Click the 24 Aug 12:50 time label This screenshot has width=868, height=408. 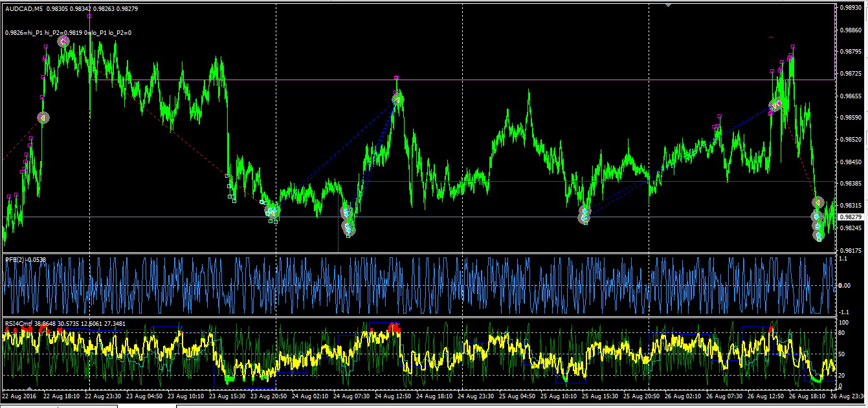[x=394, y=396]
